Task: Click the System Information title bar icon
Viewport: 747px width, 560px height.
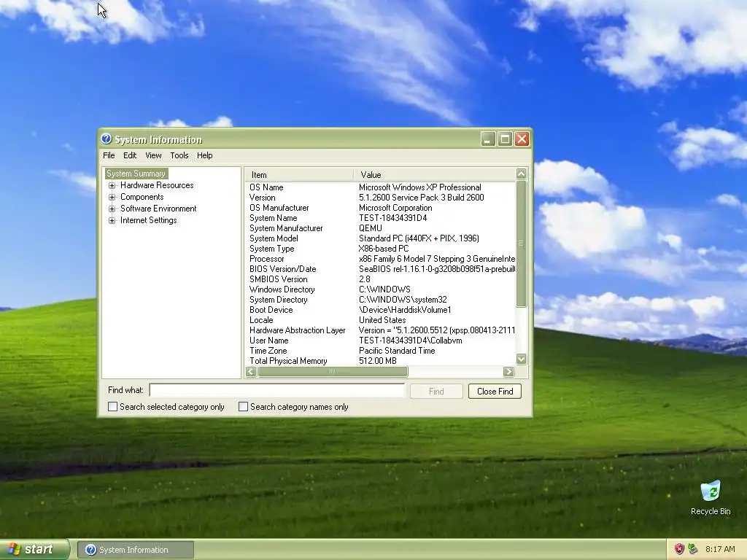Action: (107, 139)
